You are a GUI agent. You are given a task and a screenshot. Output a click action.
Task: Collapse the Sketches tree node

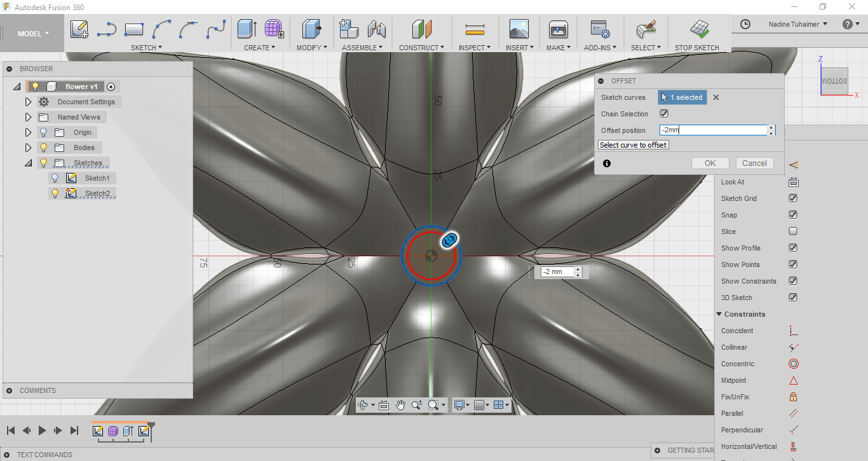[x=28, y=163]
